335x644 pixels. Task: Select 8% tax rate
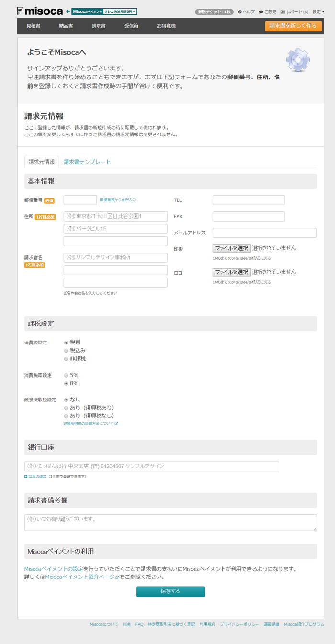66,383
